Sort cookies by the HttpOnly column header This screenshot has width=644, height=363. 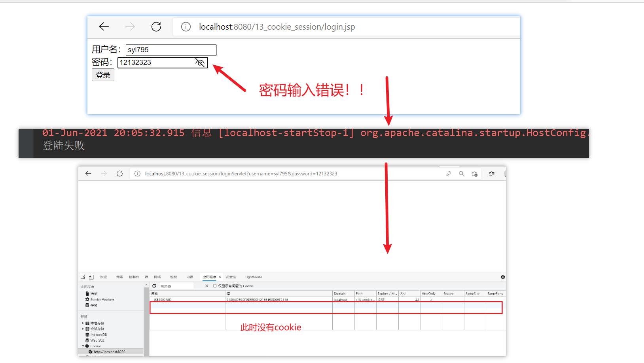point(431,294)
